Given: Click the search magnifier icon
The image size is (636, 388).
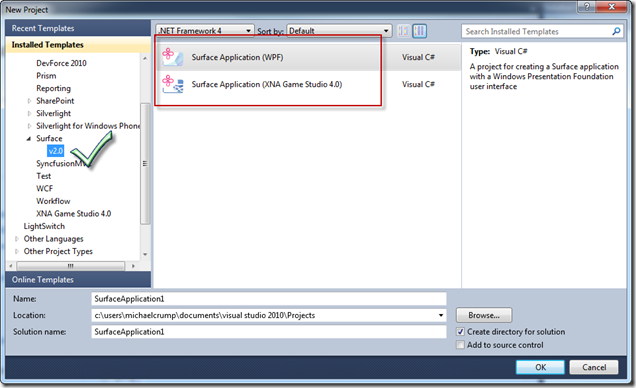Looking at the screenshot, I should coord(616,31).
